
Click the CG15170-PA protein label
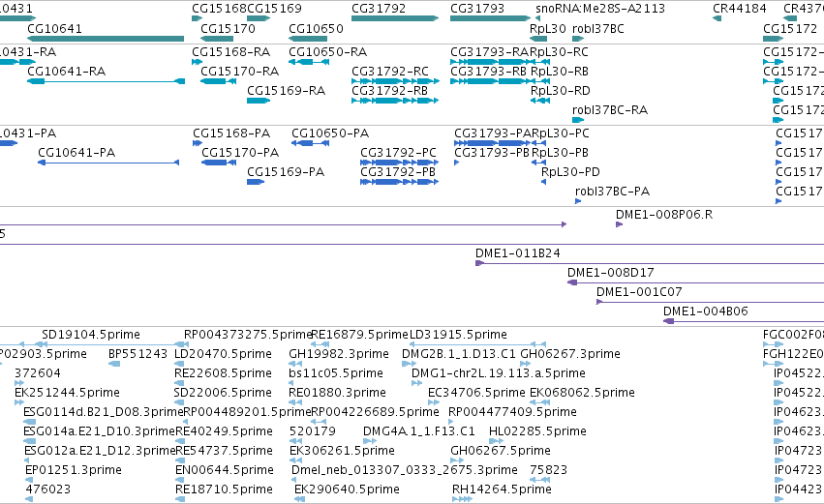pyautogui.click(x=240, y=152)
